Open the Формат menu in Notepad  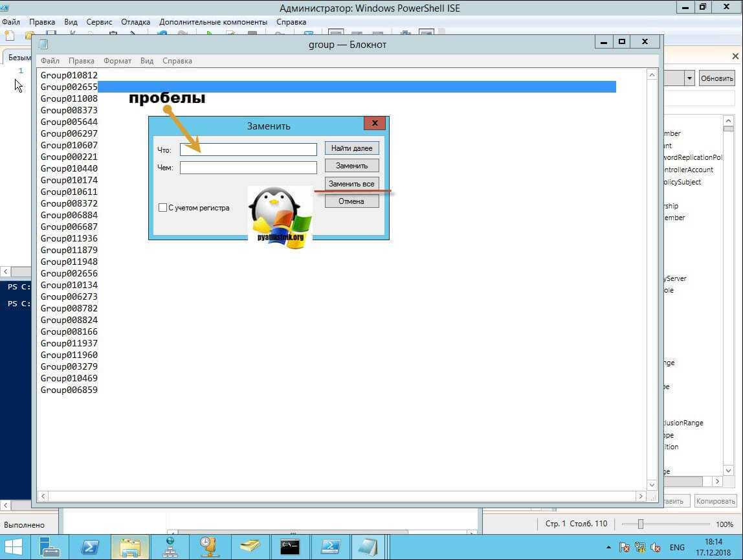117,61
